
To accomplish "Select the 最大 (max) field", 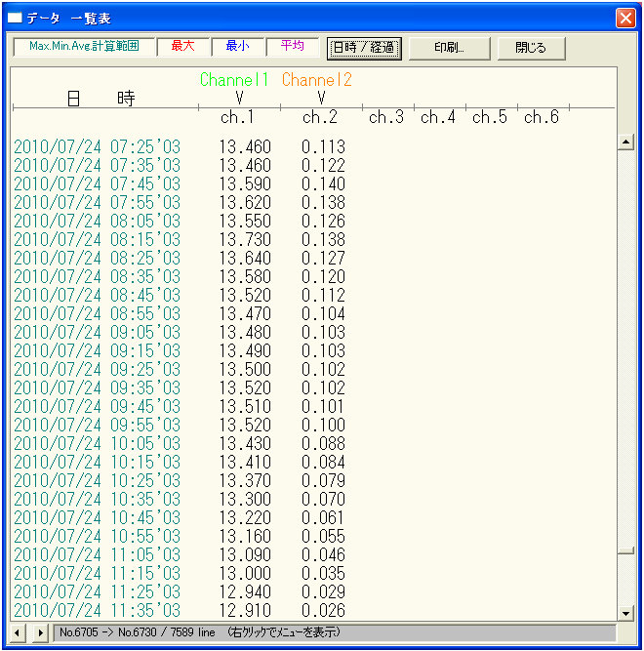I will tap(183, 47).
